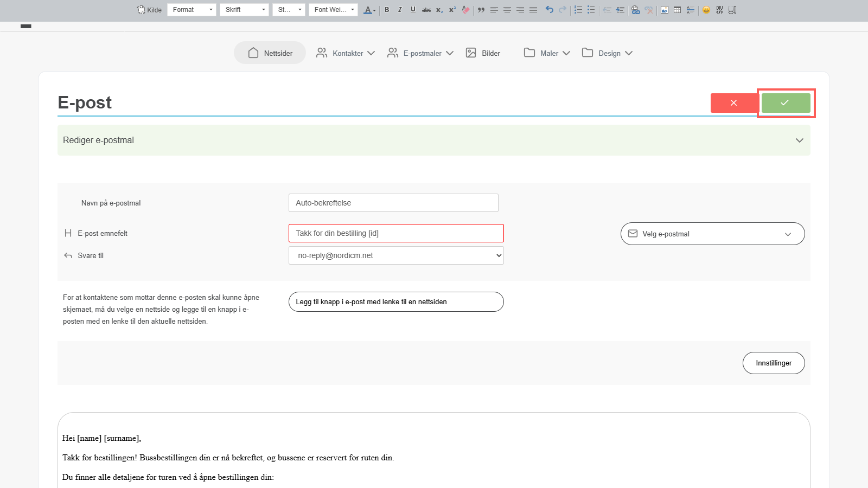Open the Svare til email dropdown
Image resolution: width=868 pixels, height=488 pixels.
[396, 255]
